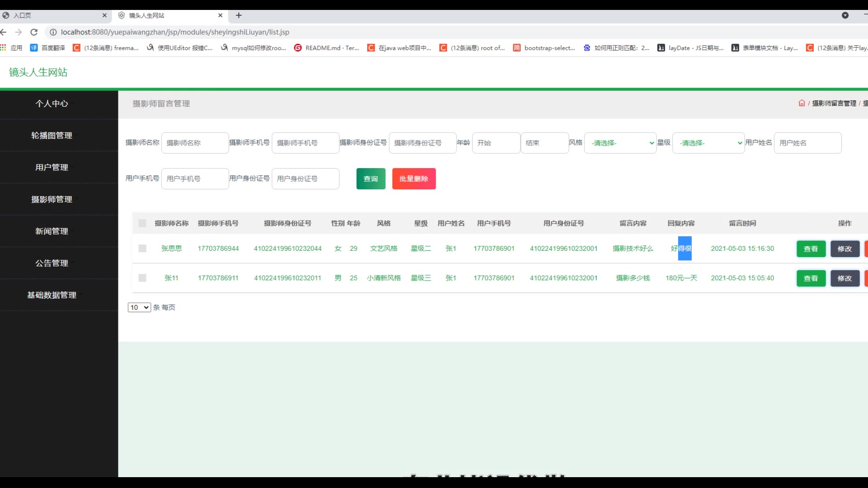The image size is (868, 488).
Task: Click the browser back arrow
Action: (x=4, y=32)
